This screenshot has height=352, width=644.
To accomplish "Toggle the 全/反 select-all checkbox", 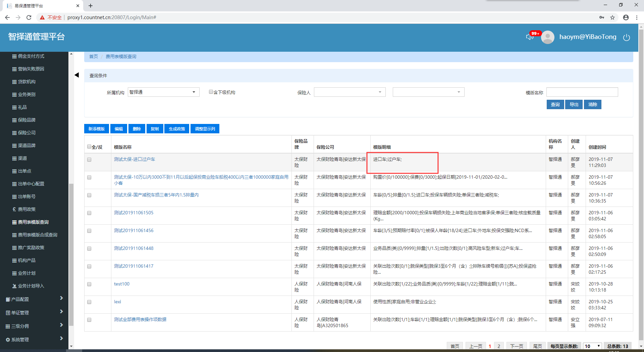I will pyautogui.click(x=89, y=147).
